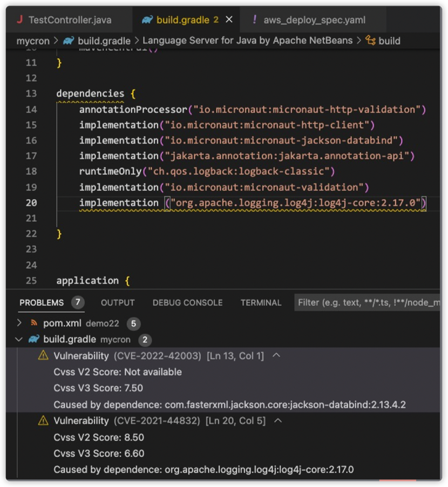Image resolution: width=448 pixels, height=487 pixels.
Task: Click the Gradle icon in breadcrumb path
Action: pos(69,40)
